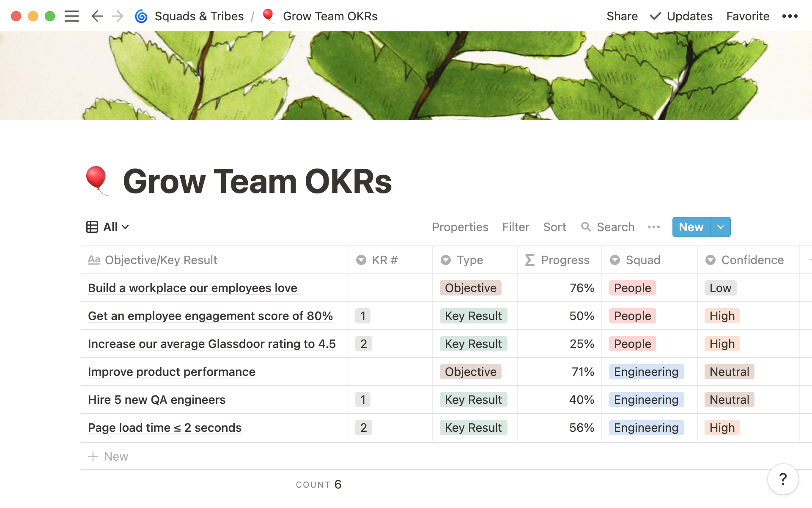Viewport: 812px width, 508px height.
Task: Click the 71% progress cell
Action: [560, 372]
